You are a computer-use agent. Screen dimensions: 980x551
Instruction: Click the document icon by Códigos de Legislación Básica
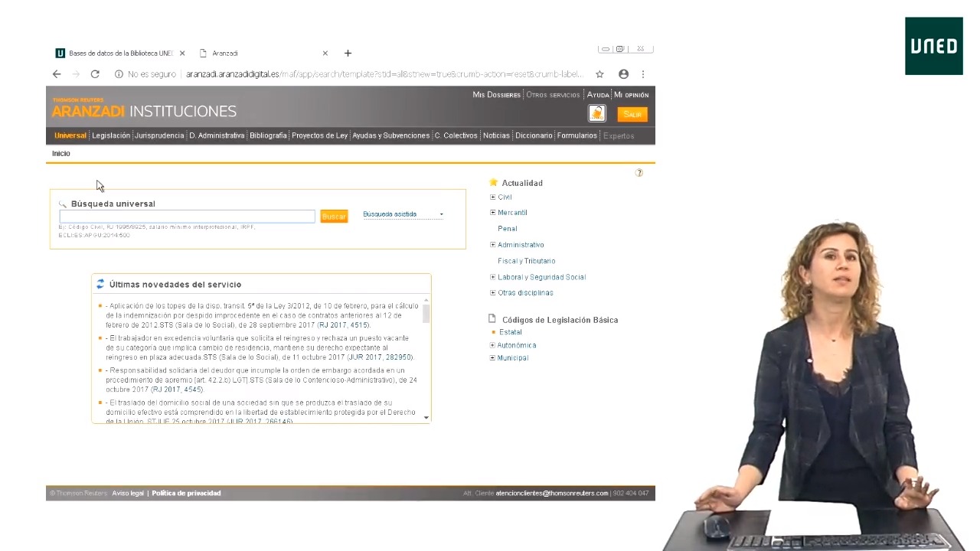[492, 319]
